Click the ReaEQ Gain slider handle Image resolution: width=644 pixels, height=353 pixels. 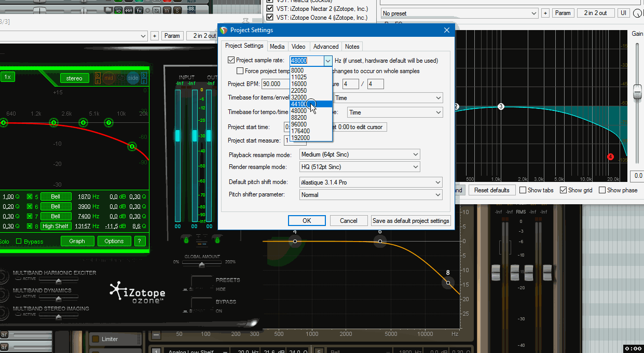(x=637, y=92)
